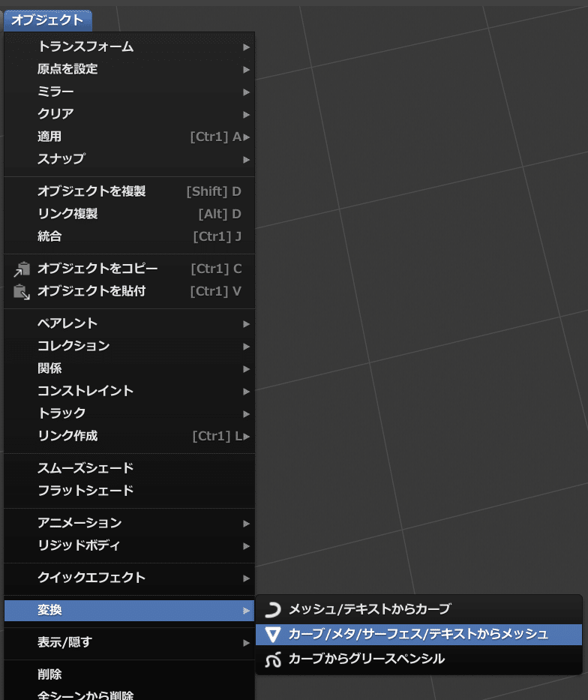The width and height of the screenshot is (588, 700).
Task: Click the arrow beside 原点を設定
Action: 246,70
